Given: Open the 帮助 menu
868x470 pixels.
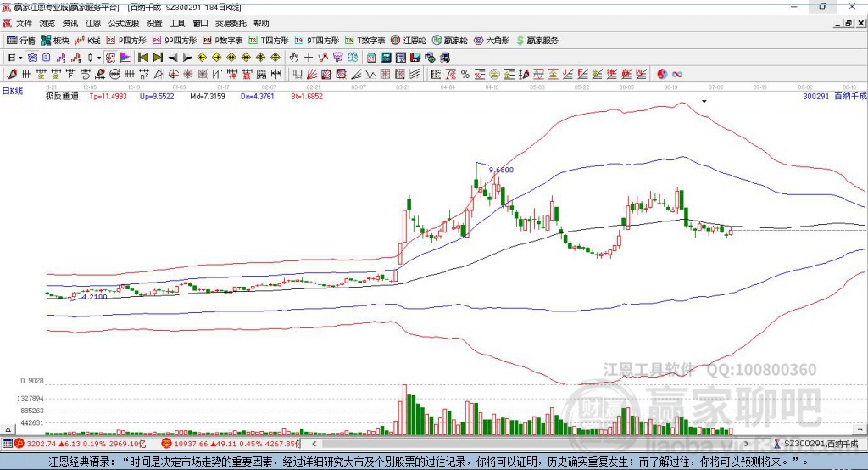Looking at the screenshot, I should [x=261, y=23].
